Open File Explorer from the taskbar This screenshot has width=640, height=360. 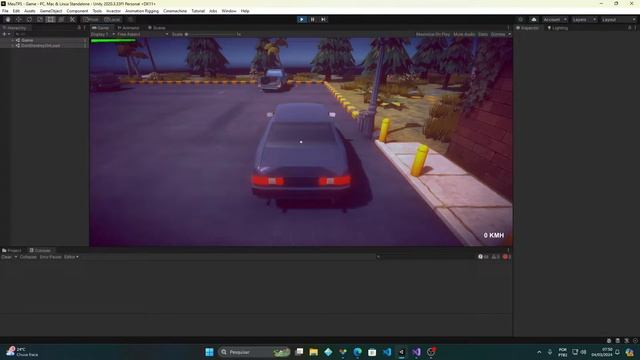tap(313, 352)
